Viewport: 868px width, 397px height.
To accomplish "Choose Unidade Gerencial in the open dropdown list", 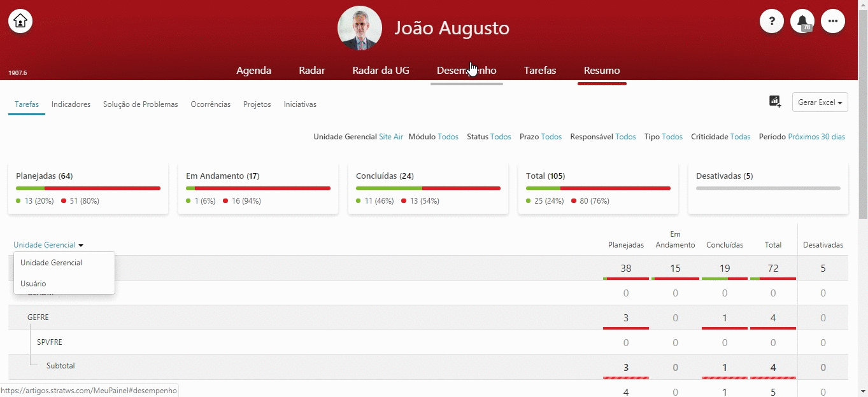I will tap(64, 263).
